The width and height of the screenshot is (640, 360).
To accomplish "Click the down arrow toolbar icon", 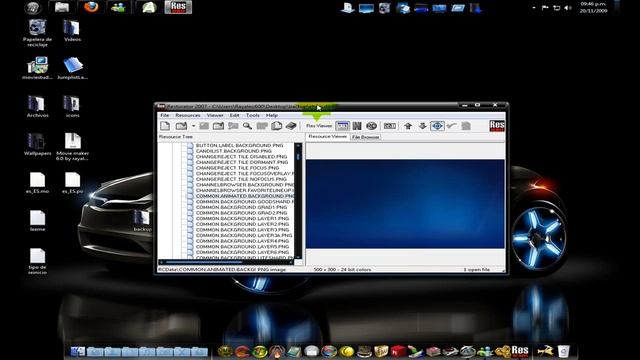I will (x=422, y=126).
